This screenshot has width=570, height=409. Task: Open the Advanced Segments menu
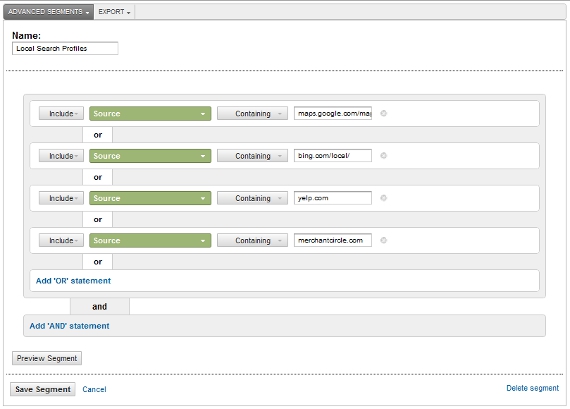click(49, 12)
